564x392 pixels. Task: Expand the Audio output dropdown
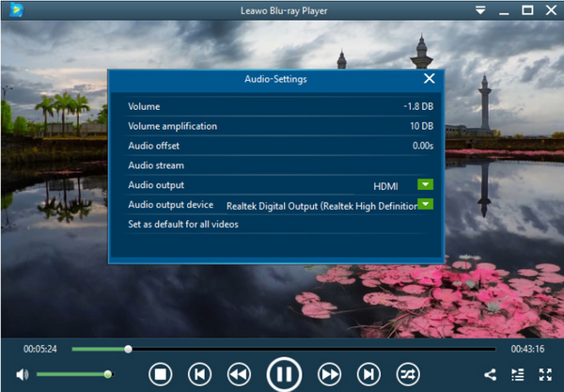[x=425, y=185]
